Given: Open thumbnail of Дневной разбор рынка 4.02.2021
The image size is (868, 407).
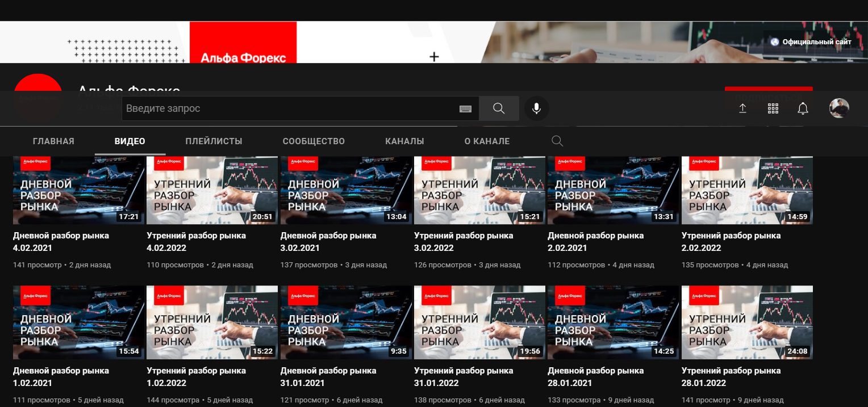Looking at the screenshot, I should (78, 190).
